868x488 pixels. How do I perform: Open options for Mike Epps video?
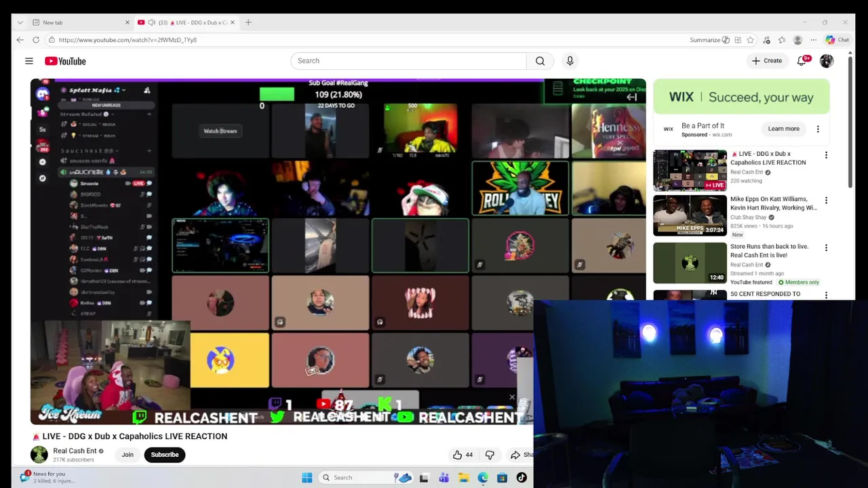click(826, 201)
